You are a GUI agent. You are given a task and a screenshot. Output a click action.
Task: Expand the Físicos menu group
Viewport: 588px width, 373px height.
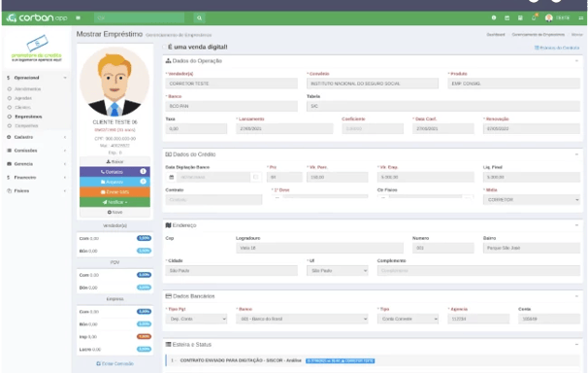tap(36, 190)
